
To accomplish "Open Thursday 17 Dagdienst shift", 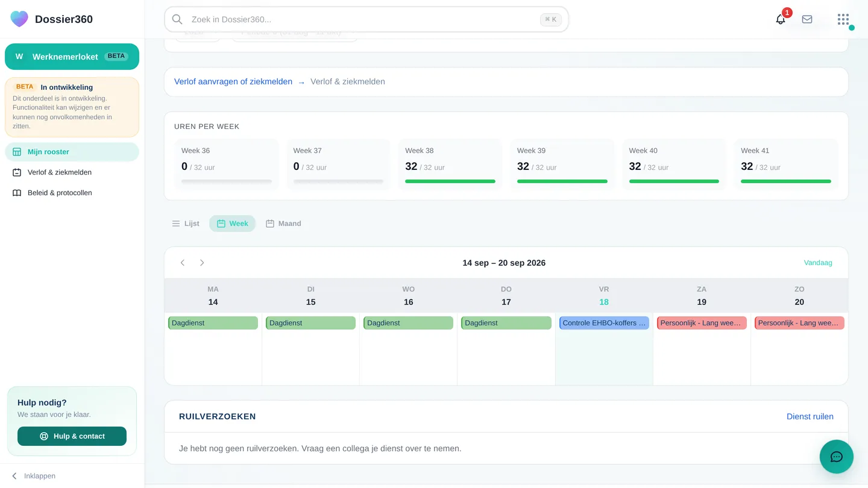I will 506,323.
